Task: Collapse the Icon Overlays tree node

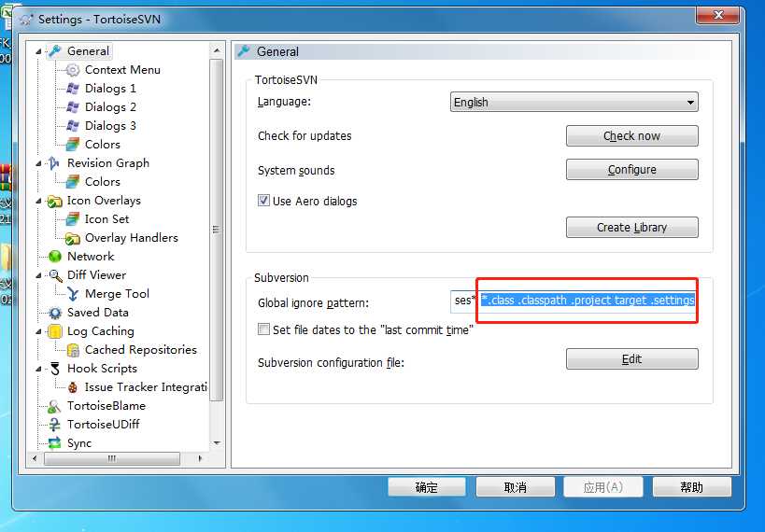Action: tap(39, 201)
